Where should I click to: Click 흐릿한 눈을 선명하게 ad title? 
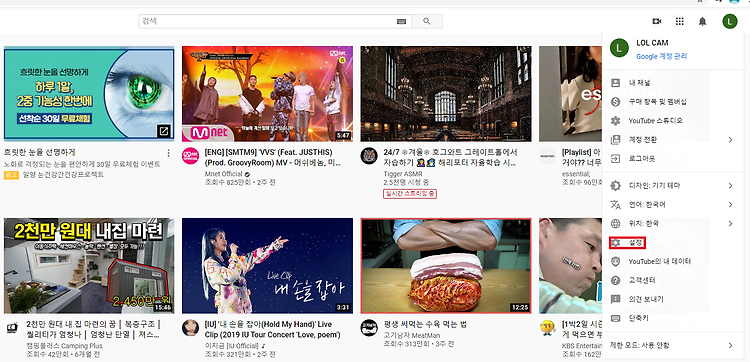coord(40,153)
